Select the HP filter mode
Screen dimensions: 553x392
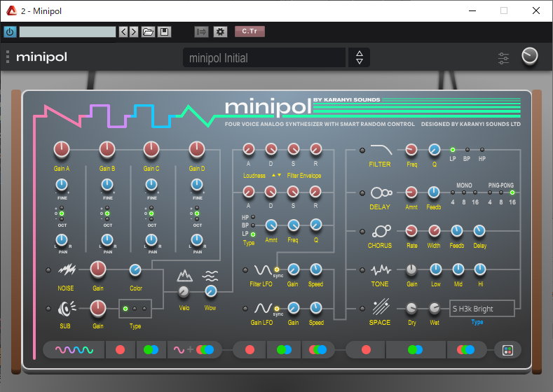[482, 150]
